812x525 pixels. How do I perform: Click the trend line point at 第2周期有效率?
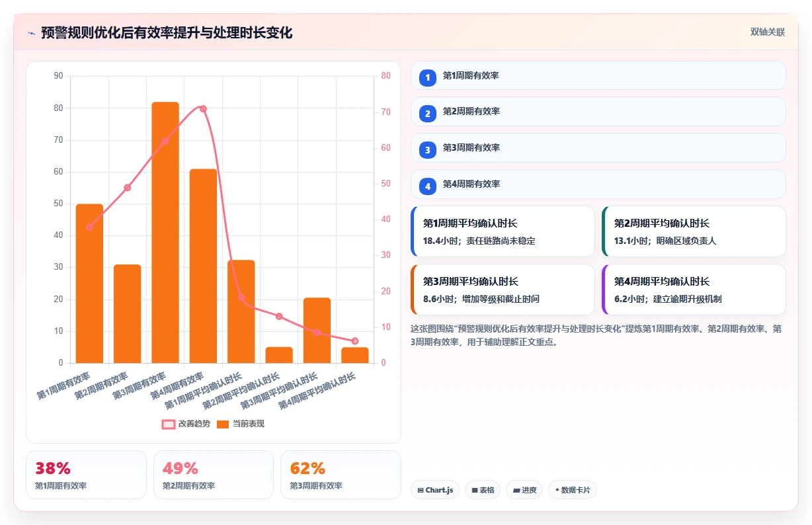point(128,188)
